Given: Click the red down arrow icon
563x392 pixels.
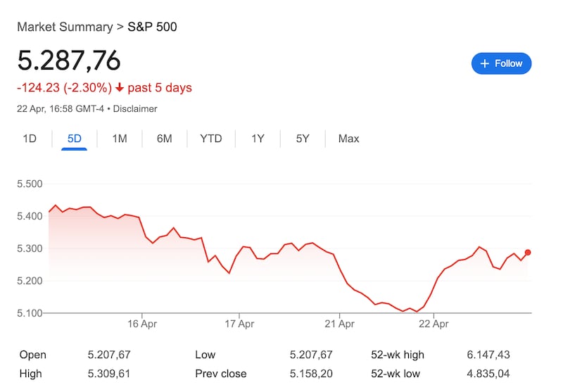Looking at the screenshot, I should [x=120, y=88].
